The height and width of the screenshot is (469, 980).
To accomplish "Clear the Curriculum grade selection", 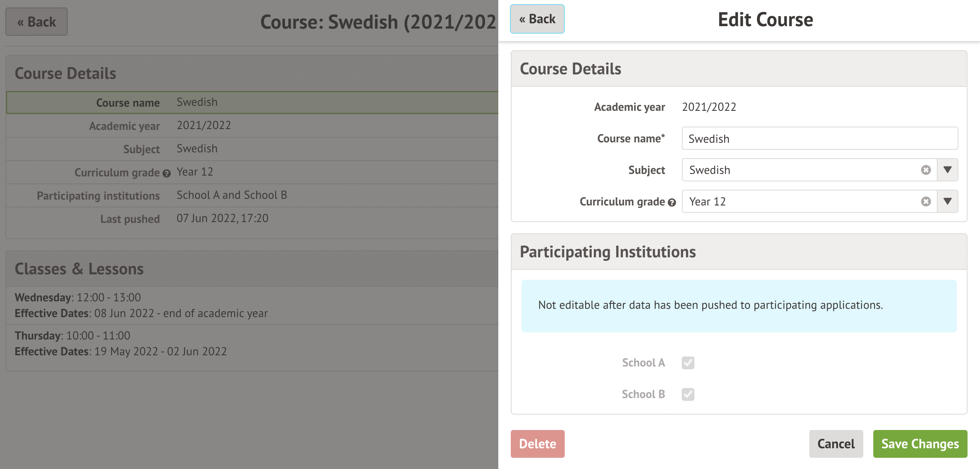I will 926,202.
